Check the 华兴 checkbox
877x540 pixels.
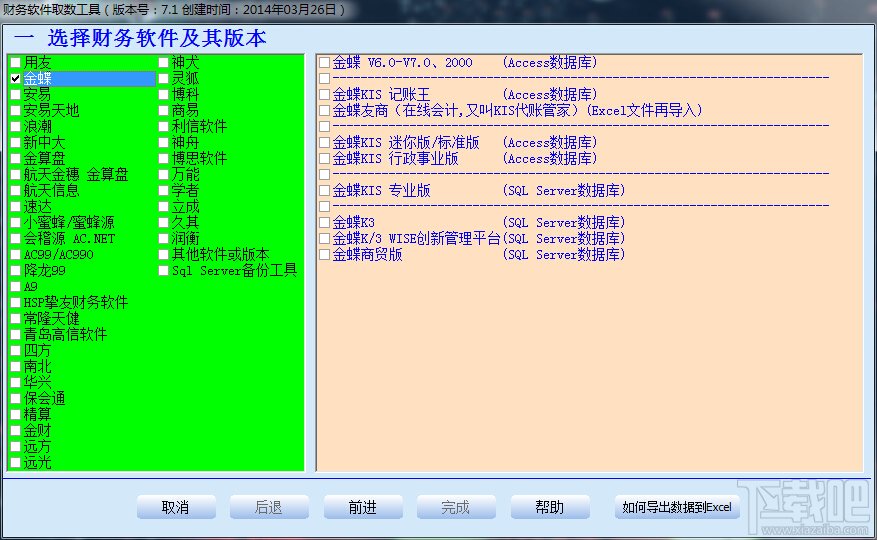(x=16, y=383)
